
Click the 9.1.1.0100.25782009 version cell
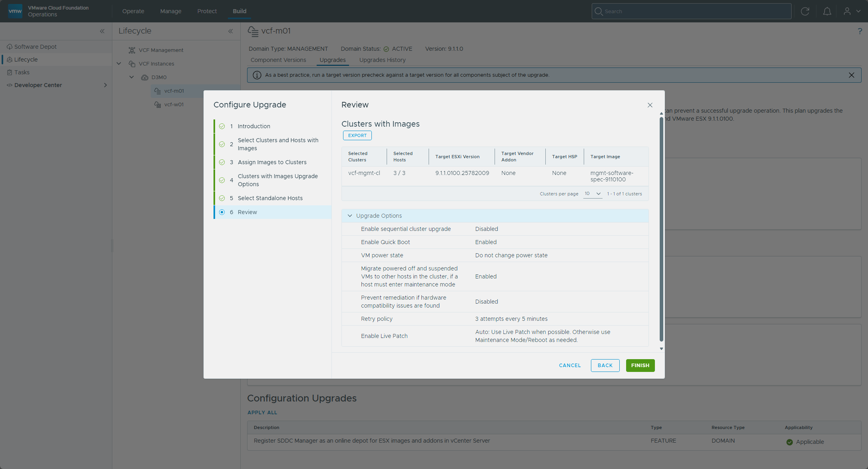462,173
